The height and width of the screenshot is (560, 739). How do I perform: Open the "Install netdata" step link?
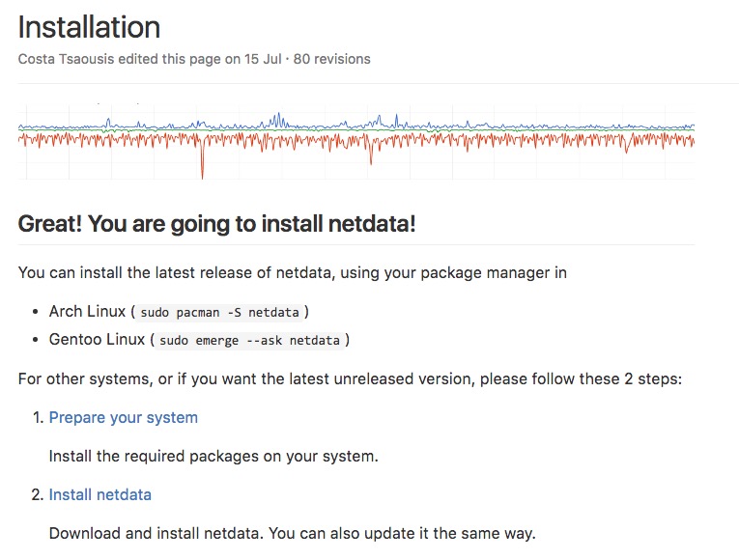click(x=99, y=494)
